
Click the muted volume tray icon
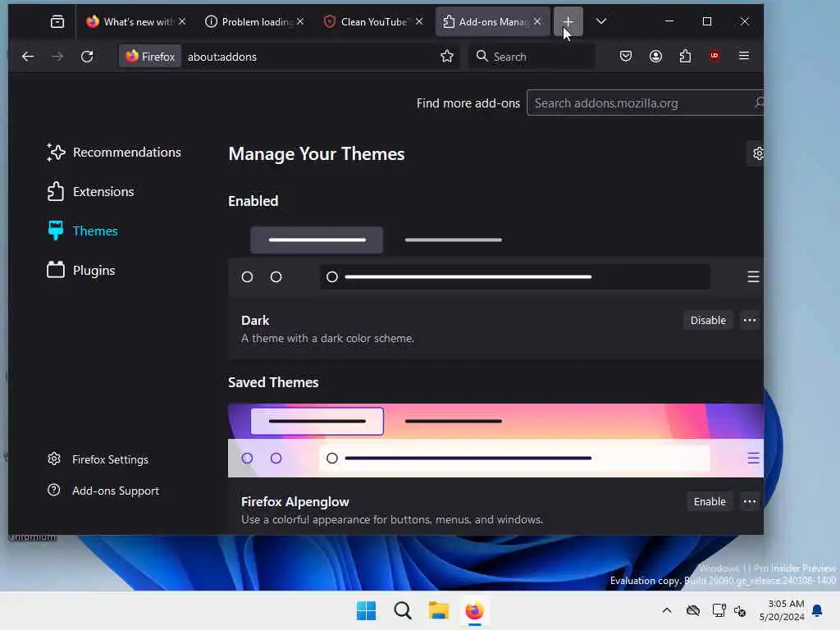(741, 610)
